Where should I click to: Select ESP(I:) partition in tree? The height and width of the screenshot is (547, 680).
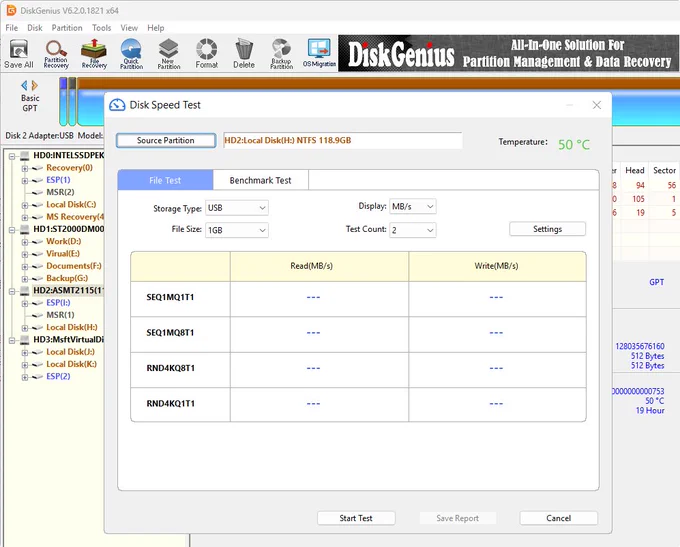coord(58,303)
